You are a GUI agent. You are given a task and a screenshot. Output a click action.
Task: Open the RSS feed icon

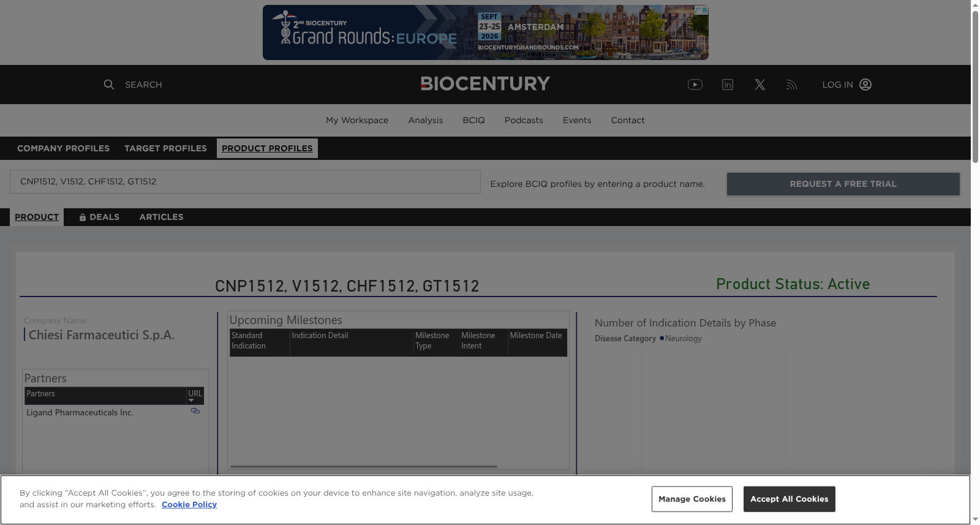tap(792, 85)
